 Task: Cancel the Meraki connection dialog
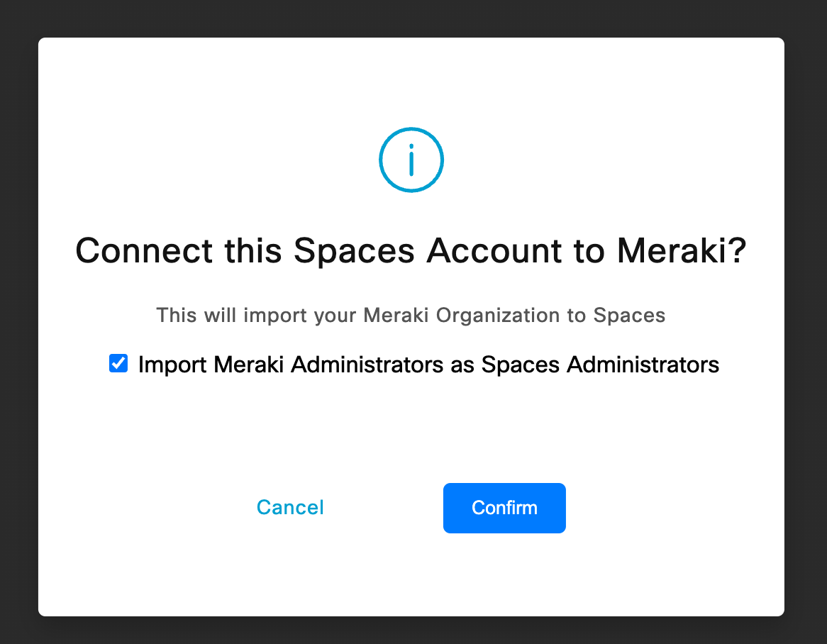290,508
